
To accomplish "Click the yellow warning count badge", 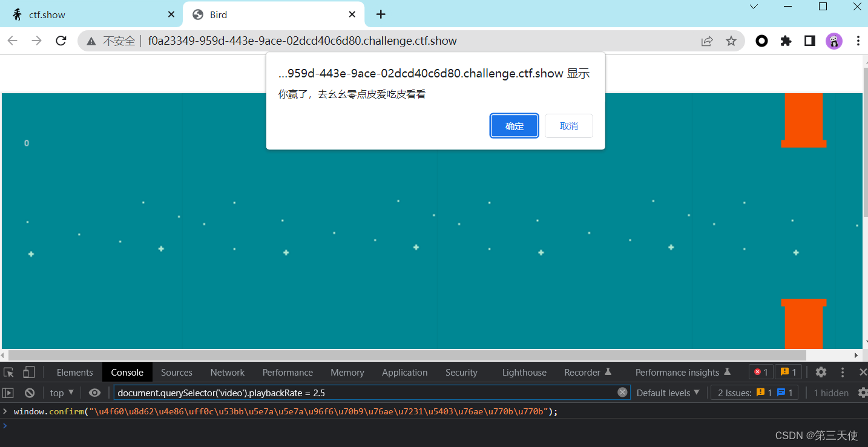I will tap(789, 372).
